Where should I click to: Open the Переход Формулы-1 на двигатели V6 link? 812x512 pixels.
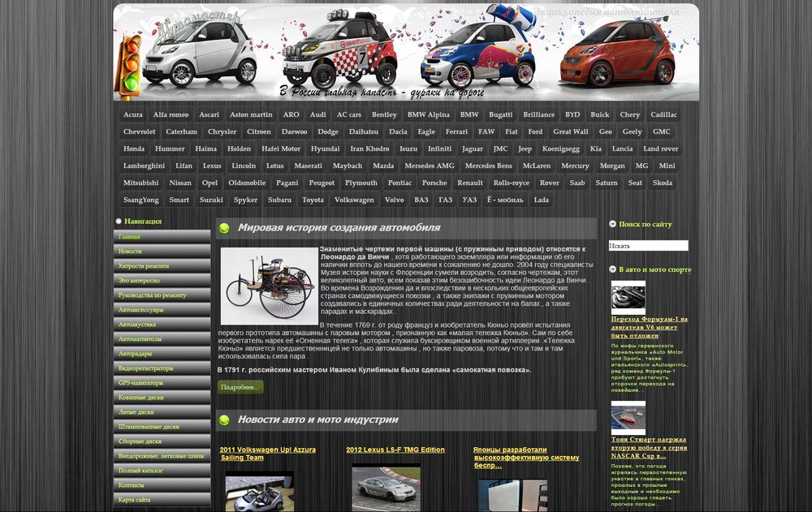(x=650, y=328)
